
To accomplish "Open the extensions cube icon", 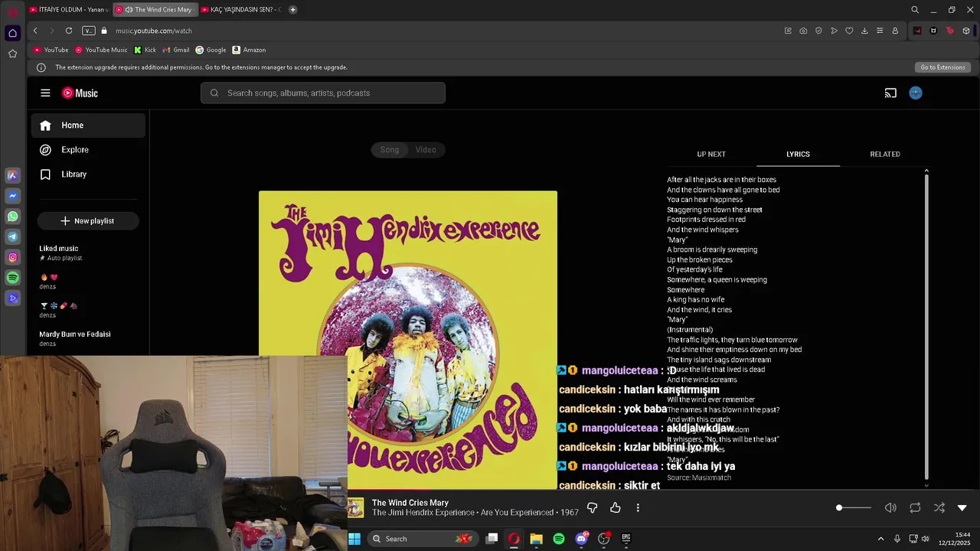I will point(966,31).
